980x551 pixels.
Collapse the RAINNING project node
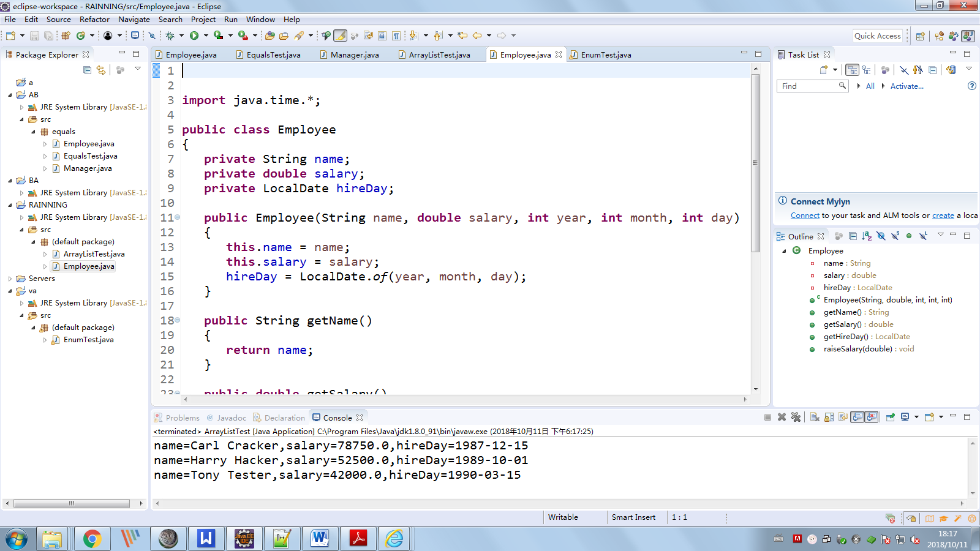coord(10,205)
